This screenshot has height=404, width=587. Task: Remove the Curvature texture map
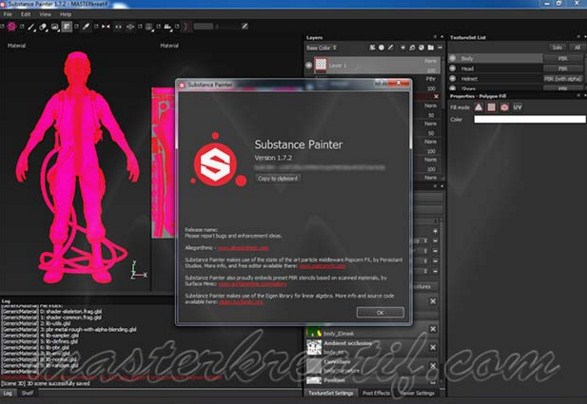(x=433, y=365)
